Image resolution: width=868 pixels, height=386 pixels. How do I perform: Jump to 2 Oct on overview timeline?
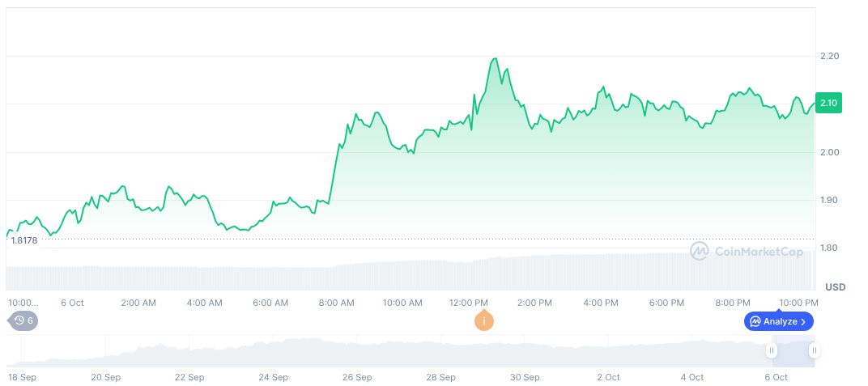(608, 377)
